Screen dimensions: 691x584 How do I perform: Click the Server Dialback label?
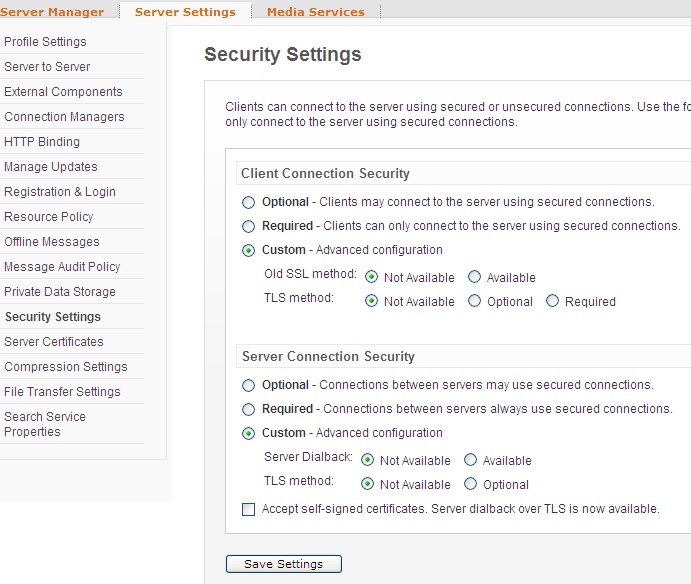[x=308, y=457]
